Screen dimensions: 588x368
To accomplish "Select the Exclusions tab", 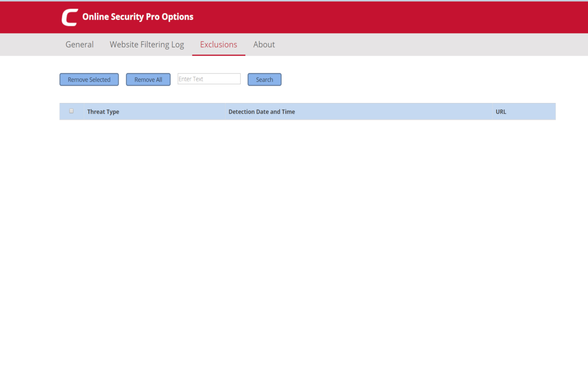I will (x=219, y=45).
